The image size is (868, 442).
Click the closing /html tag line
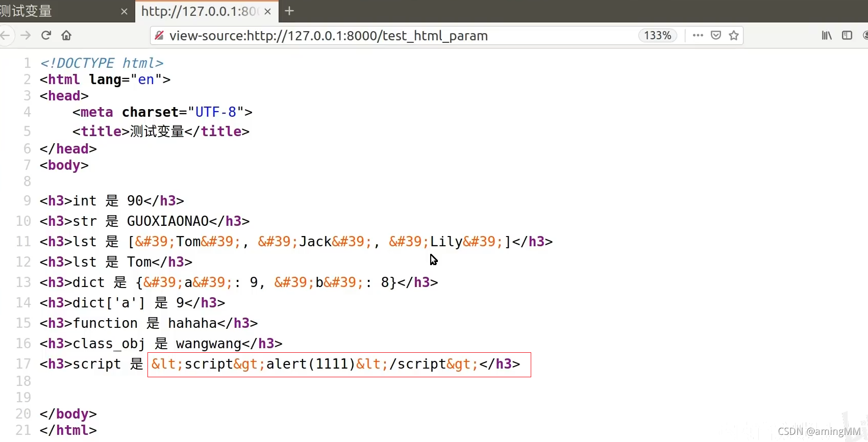click(68, 430)
